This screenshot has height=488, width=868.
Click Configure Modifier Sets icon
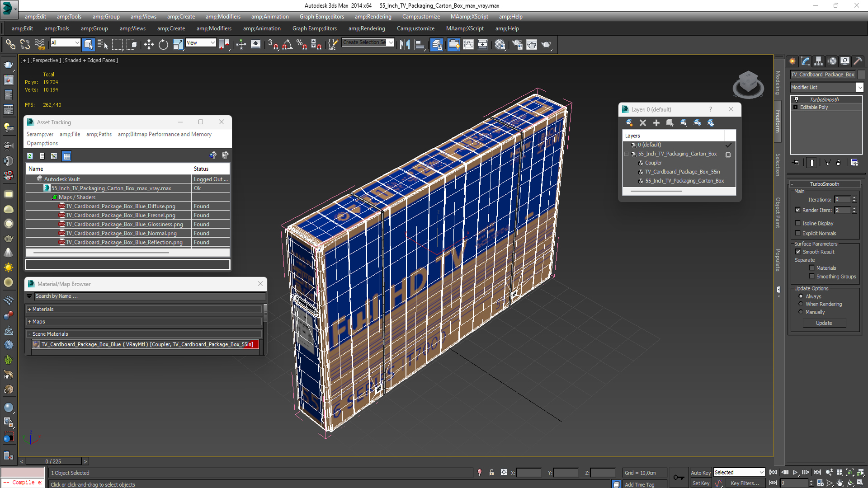[x=854, y=162]
